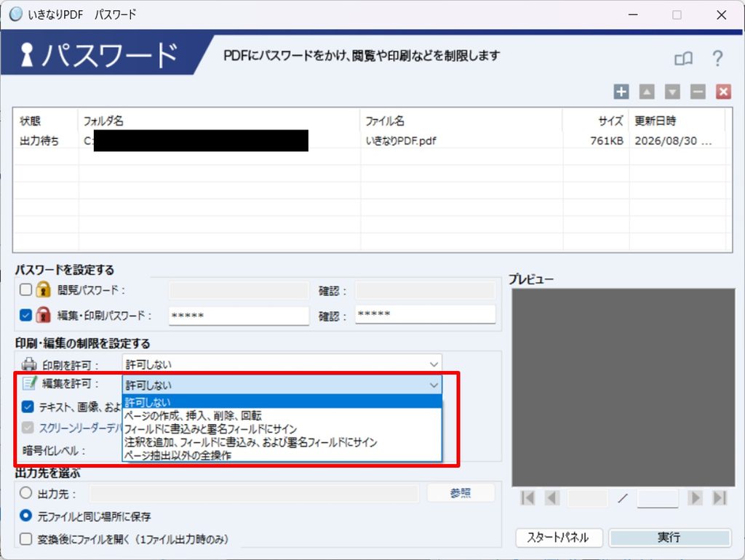Image resolution: width=745 pixels, height=560 pixels.
Task: Enable 変換後にファイルを開く checkbox
Action: [25, 539]
